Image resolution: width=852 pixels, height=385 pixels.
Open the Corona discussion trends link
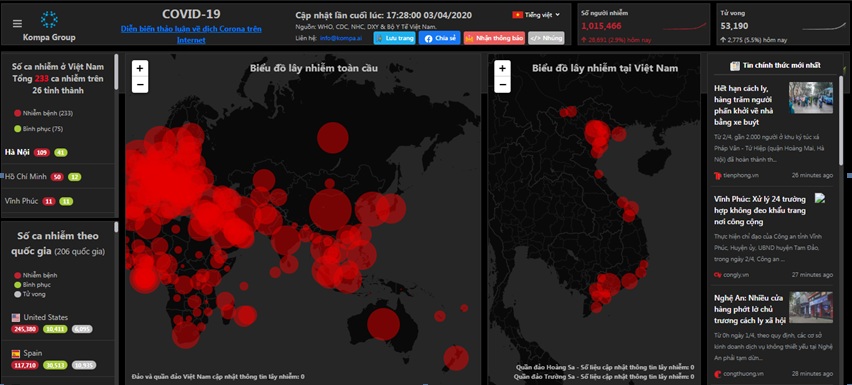coord(191,34)
